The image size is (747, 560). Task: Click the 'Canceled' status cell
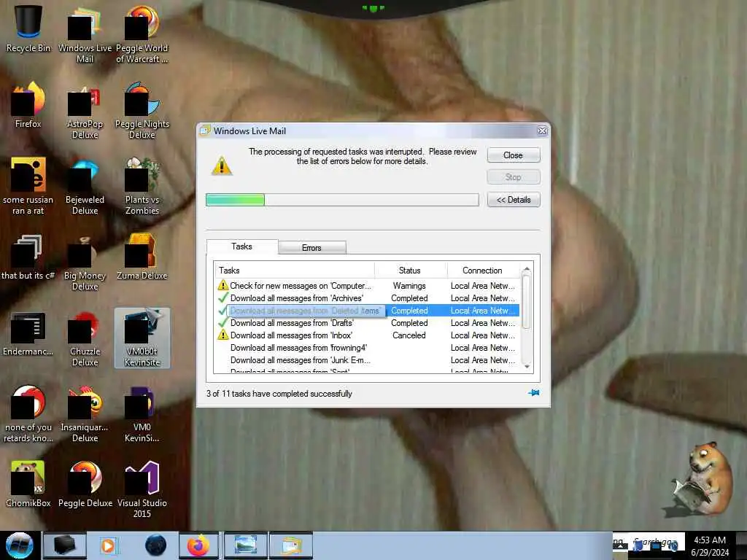click(409, 335)
